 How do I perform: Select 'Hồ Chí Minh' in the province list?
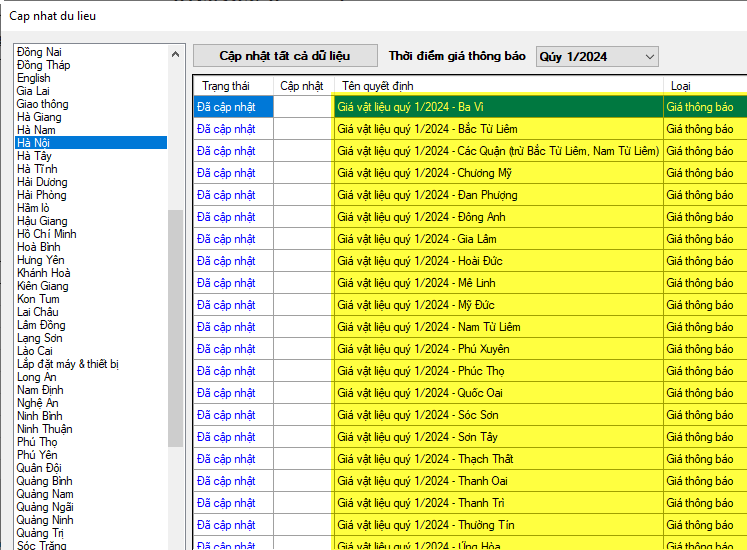[47, 234]
